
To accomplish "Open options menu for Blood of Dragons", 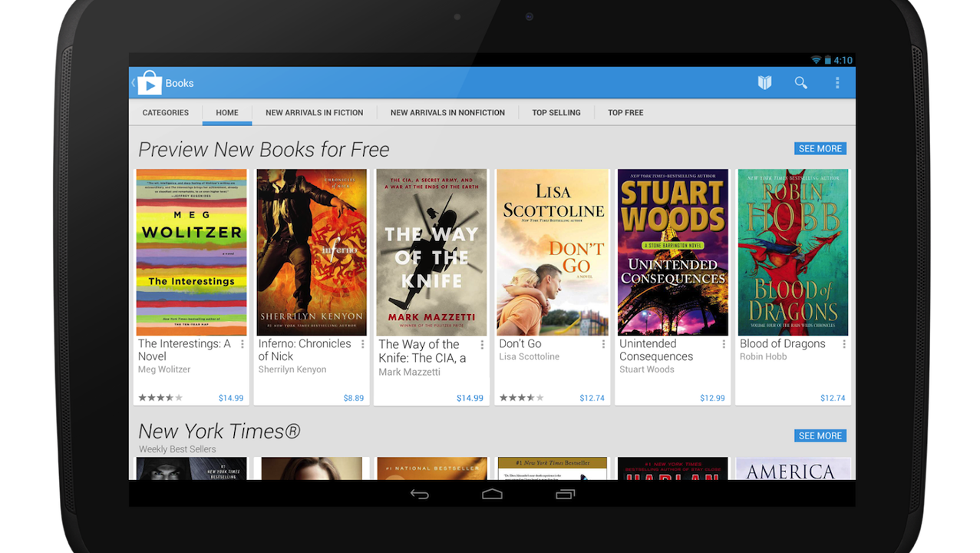I will click(x=844, y=345).
